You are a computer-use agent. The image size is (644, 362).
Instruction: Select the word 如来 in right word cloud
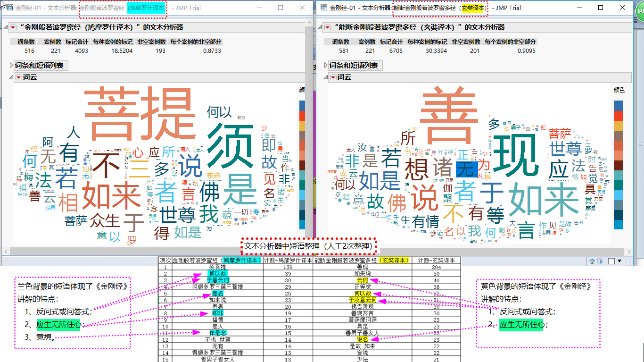pyautogui.click(x=544, y=200)
